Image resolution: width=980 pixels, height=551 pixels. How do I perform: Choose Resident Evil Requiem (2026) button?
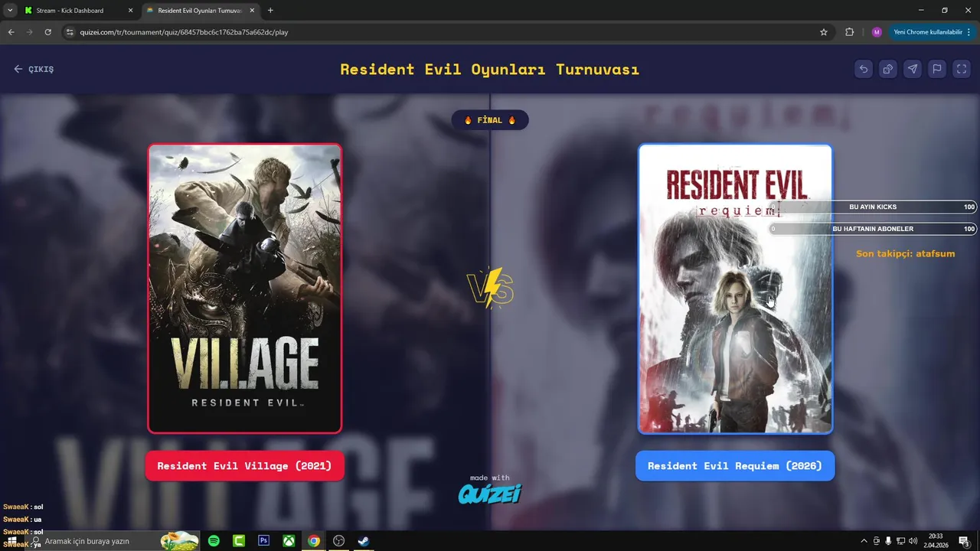[x=735, y=465]
